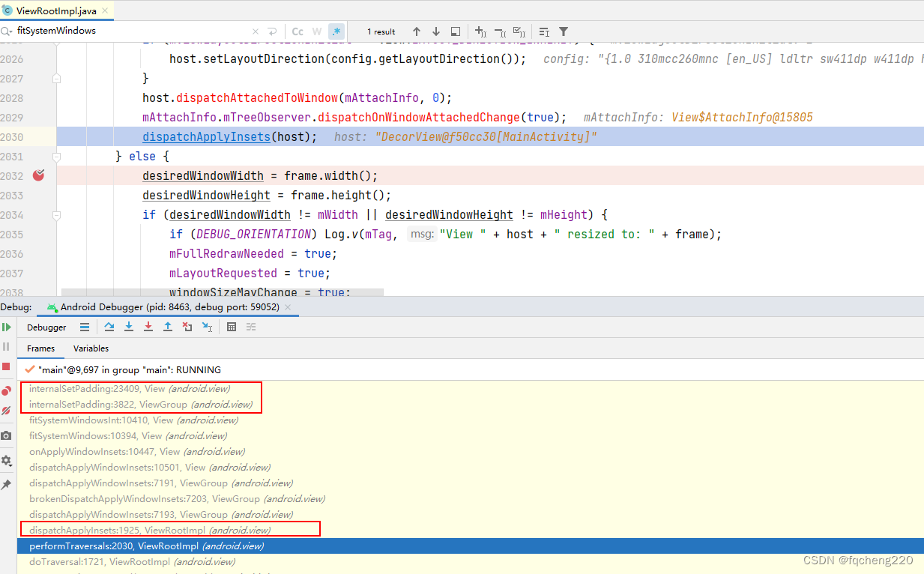Toggle Mute Breakpoints
The image size is (924, 574).
pyautogui.click(x=6, y=411)
